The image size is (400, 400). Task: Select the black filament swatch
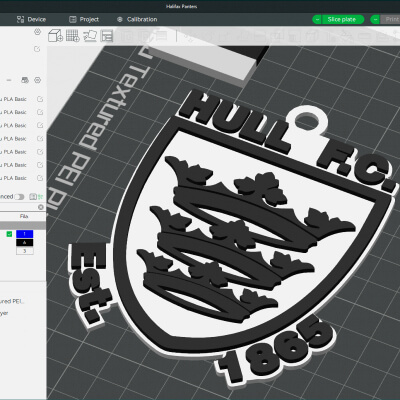click(x=25, y=242)
